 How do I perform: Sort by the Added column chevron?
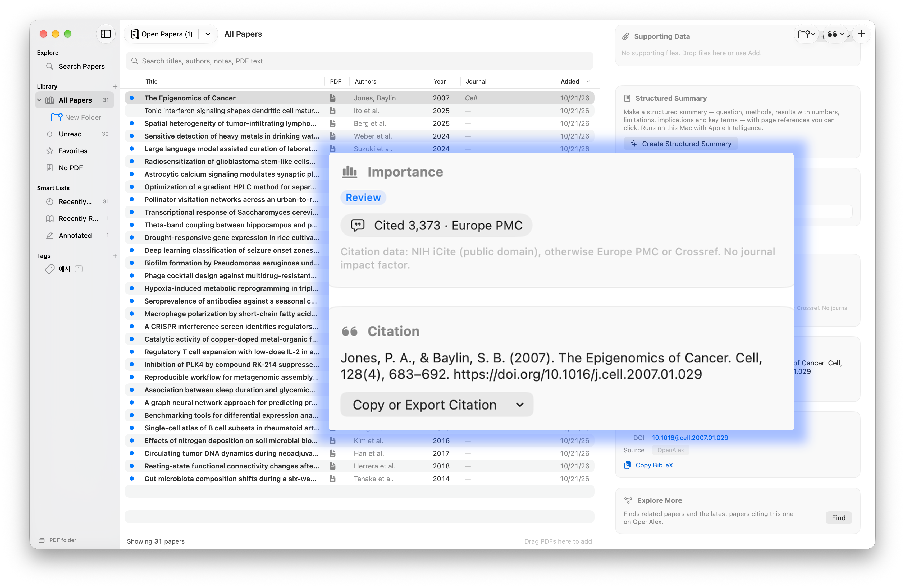pos(588,81)
